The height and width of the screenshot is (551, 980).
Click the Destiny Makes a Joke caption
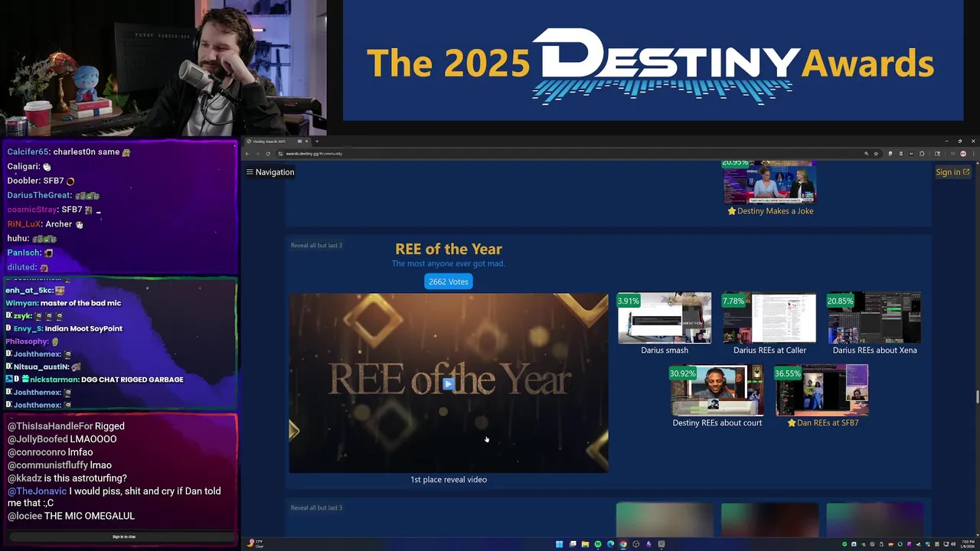coord(770,211)
